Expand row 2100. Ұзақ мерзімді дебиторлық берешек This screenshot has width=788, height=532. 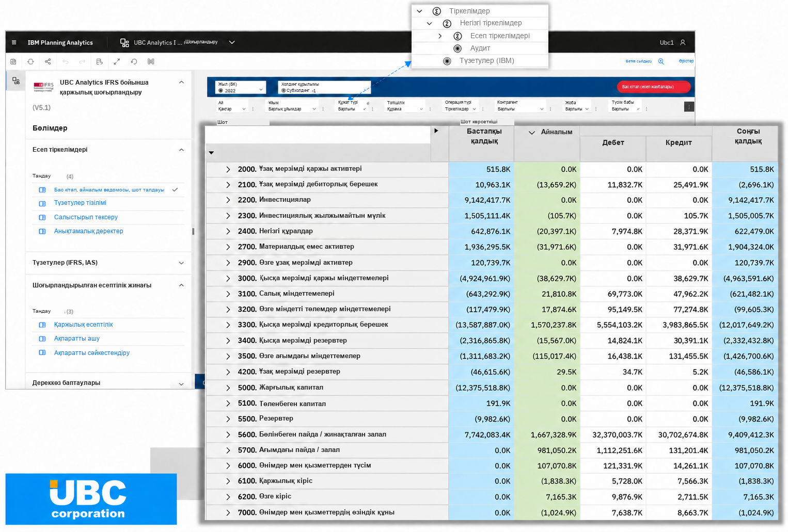tap(228, 185)
